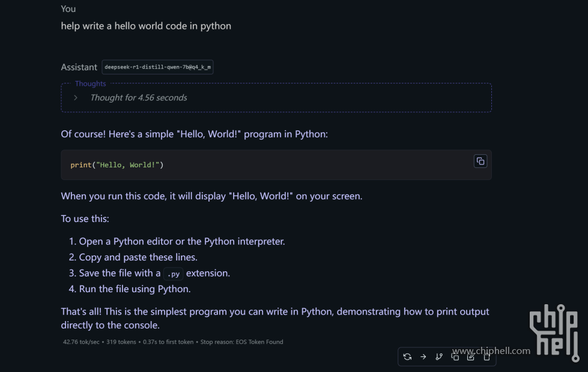
Task: Click the deepseek-r1-distill-qwen-7b model badge
Action: pos(157,67)
